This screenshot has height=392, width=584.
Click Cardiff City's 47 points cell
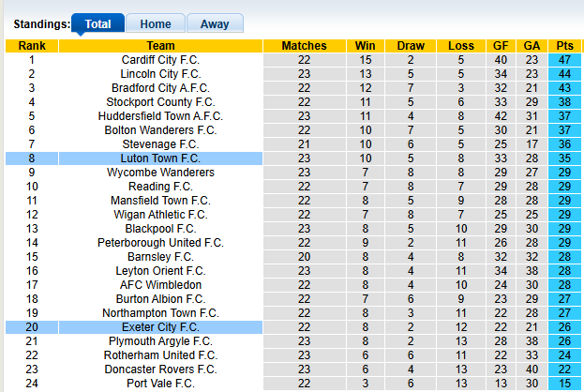coord(564,60)
